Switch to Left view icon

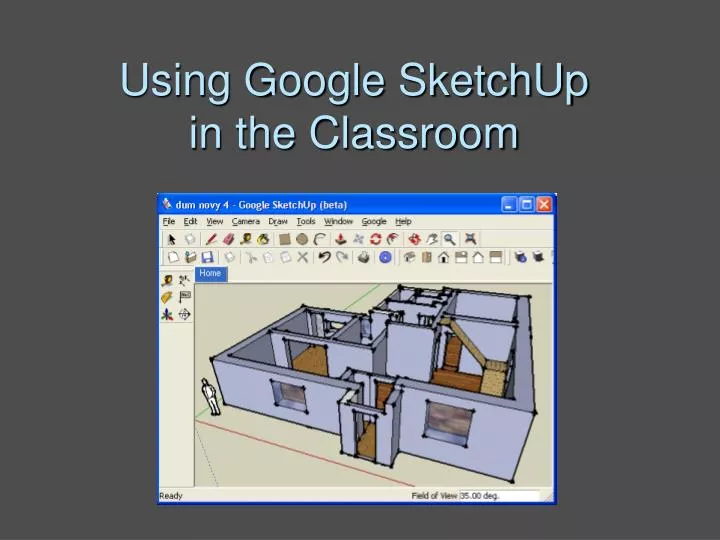[x=496, y=257]
